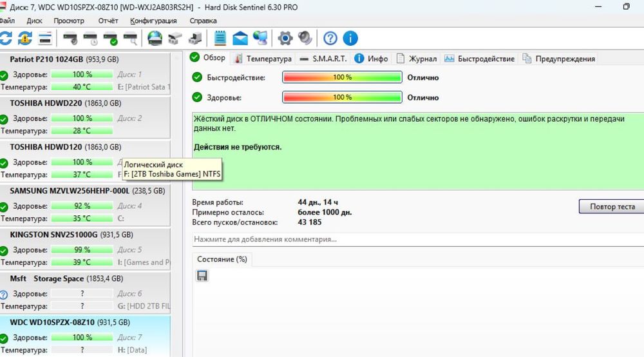Click the 43 185 start/stop count value

(x=310, y=222)
